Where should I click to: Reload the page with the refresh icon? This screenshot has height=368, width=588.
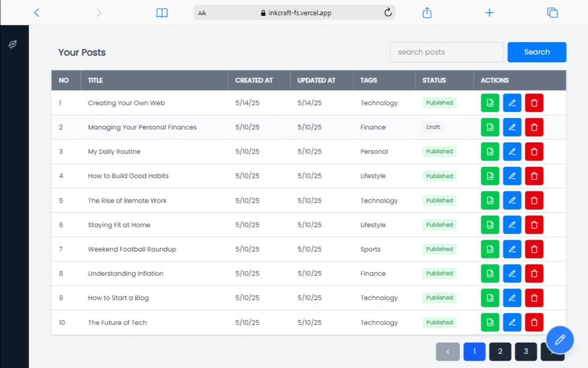[x=388, y=13]
